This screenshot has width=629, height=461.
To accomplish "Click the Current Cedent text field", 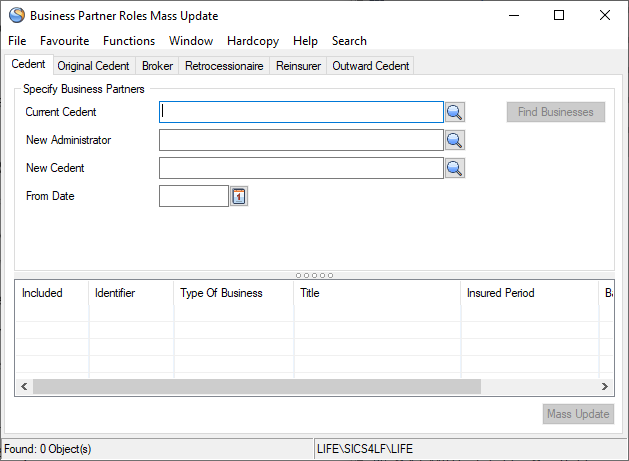I will 300,112.
